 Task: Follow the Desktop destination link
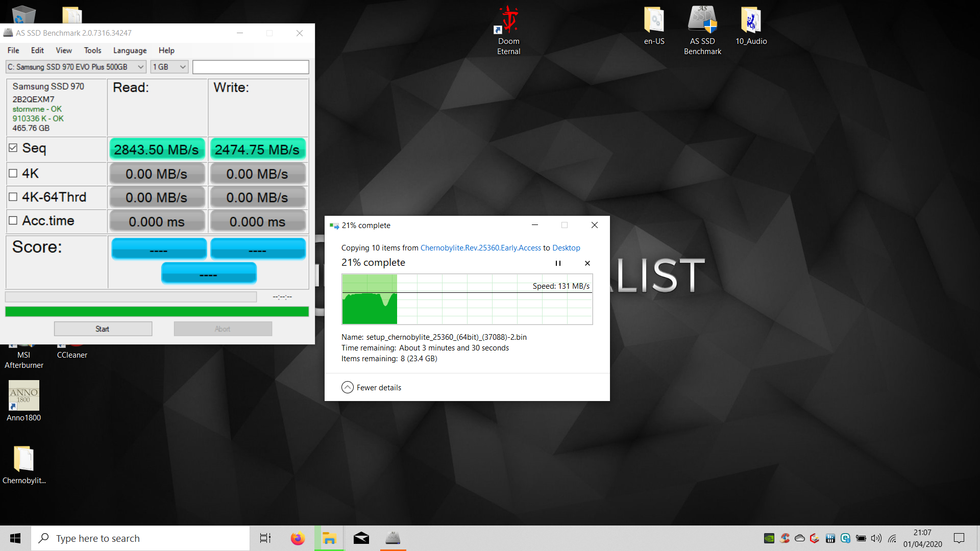click(x=566, y=248)
